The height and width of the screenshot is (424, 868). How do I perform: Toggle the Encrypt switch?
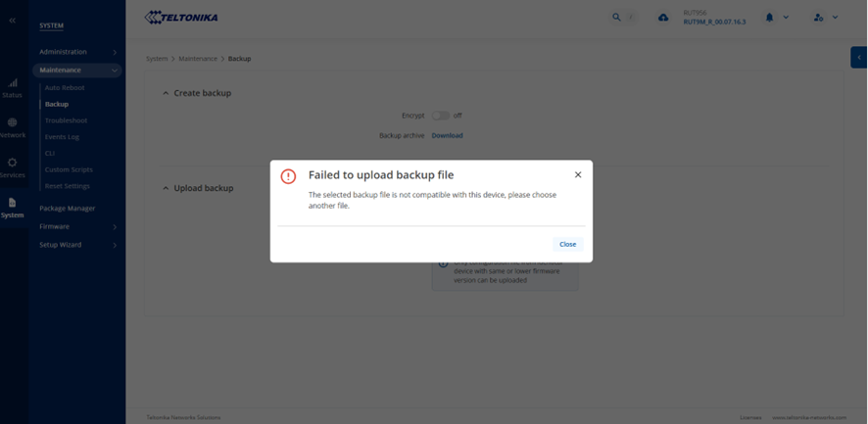click(441, 116)
